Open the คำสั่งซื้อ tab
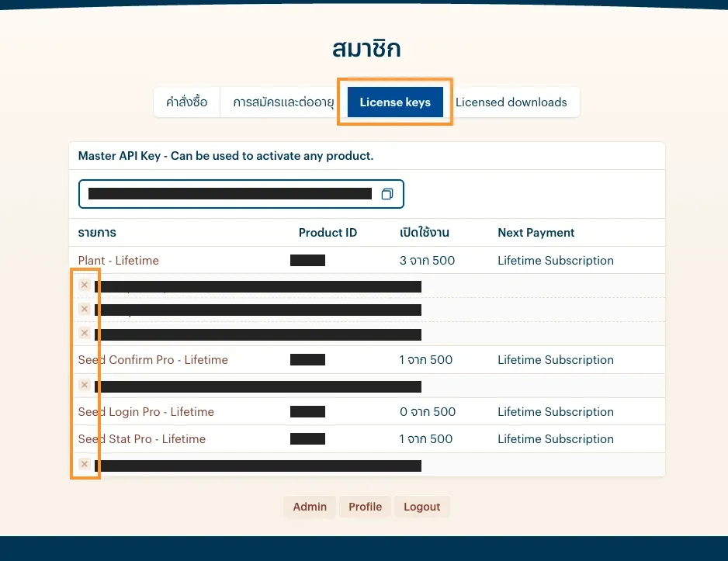The image size is (728, 561). click(x=186, y=102)
